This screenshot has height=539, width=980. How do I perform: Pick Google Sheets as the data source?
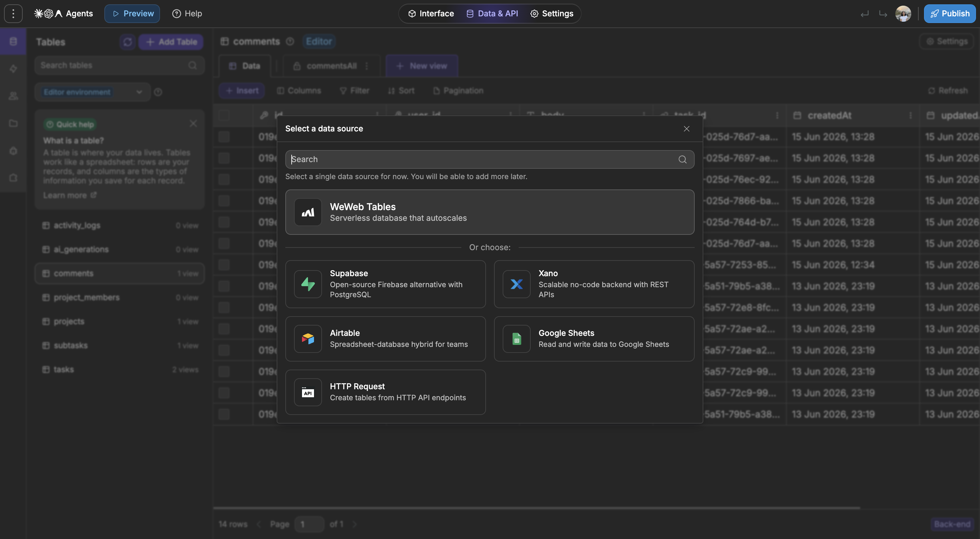tap(594, 339)
